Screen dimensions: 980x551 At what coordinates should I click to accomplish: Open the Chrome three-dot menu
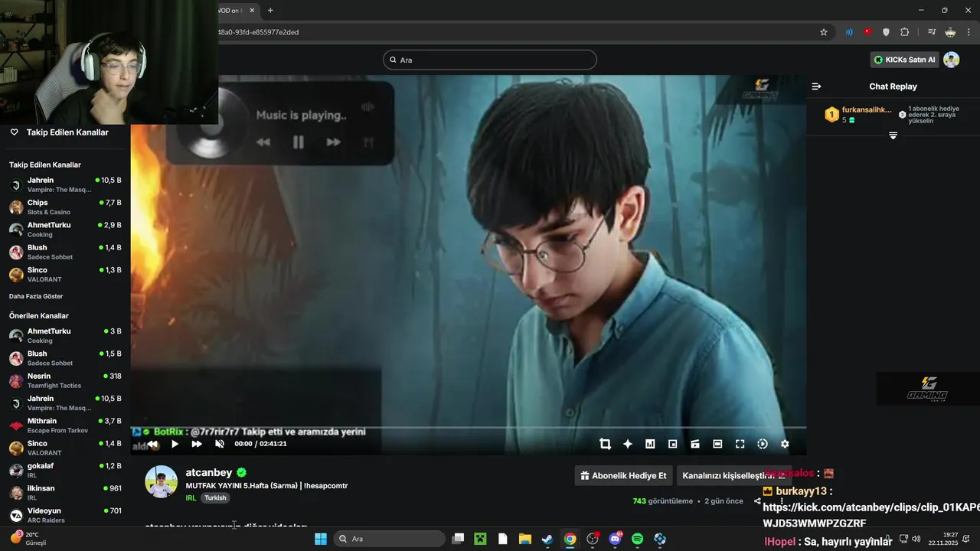(969, 32)
